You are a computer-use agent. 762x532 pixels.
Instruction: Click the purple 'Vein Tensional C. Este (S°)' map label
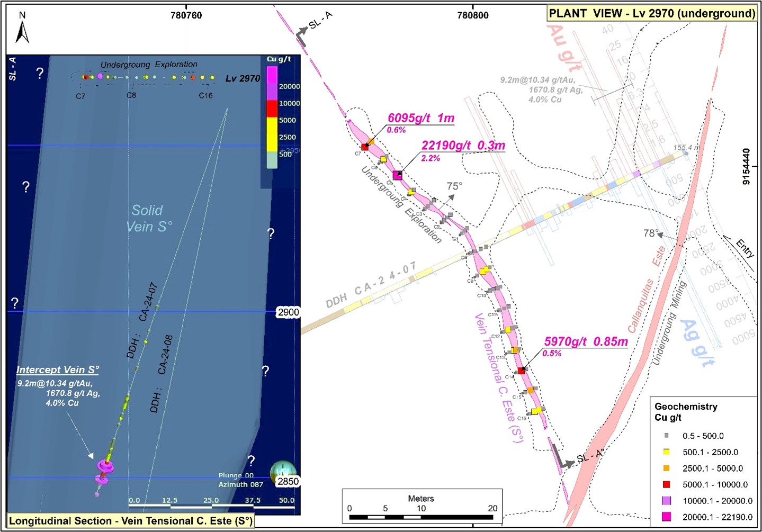(498, 377)
